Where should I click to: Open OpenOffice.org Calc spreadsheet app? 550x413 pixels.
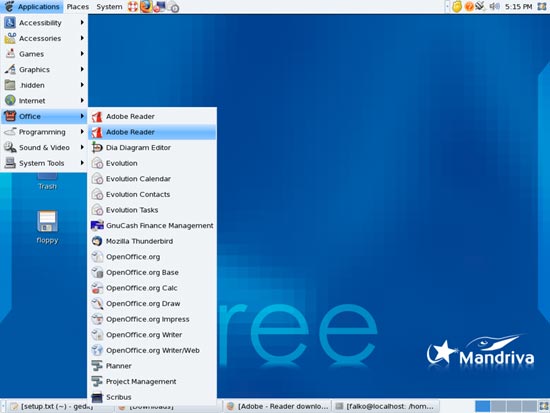tap(152, 288)
